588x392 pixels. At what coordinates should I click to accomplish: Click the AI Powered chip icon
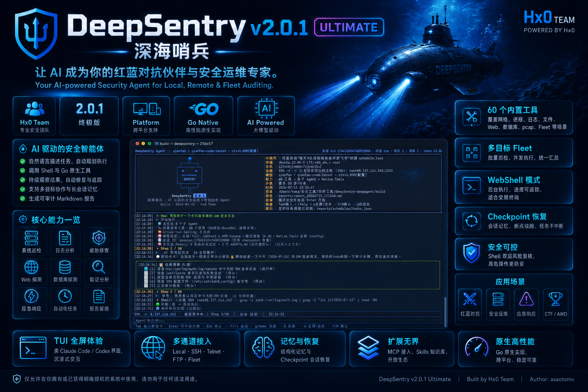point(266,108)
